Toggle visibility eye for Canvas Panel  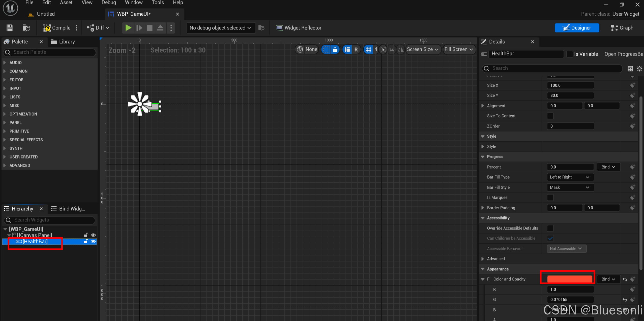[93, 235]
